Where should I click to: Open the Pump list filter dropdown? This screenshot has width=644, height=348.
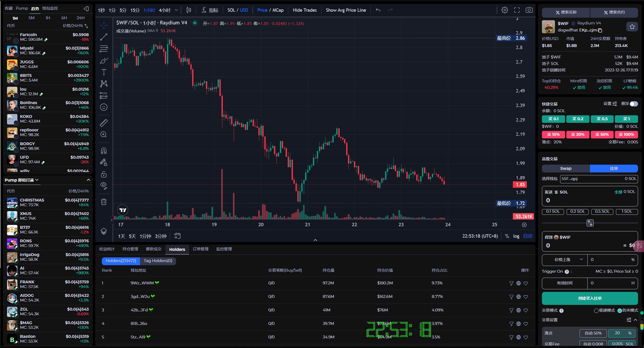tap(22, 180)
